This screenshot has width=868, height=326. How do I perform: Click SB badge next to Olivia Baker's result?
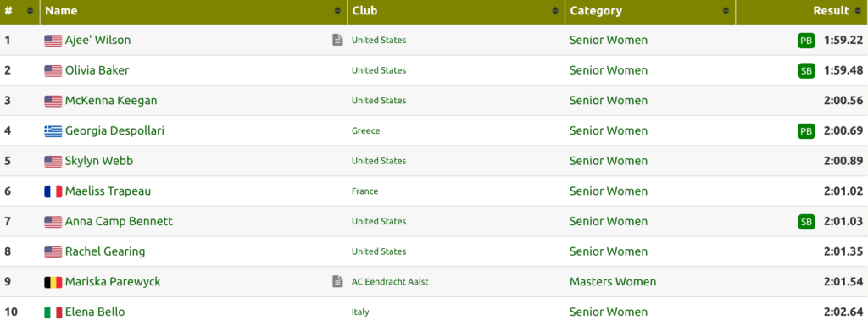806,71
